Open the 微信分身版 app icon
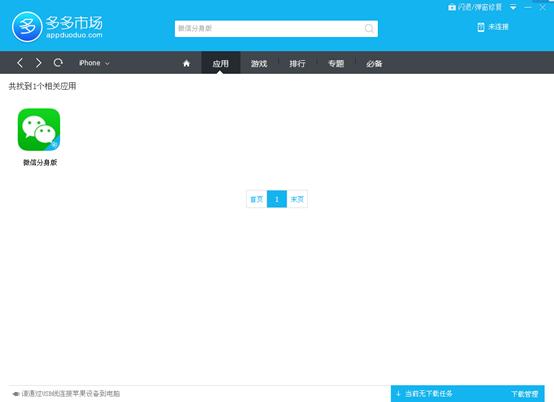554x402 pixels. pyautogui.click(x=39, y=130)
